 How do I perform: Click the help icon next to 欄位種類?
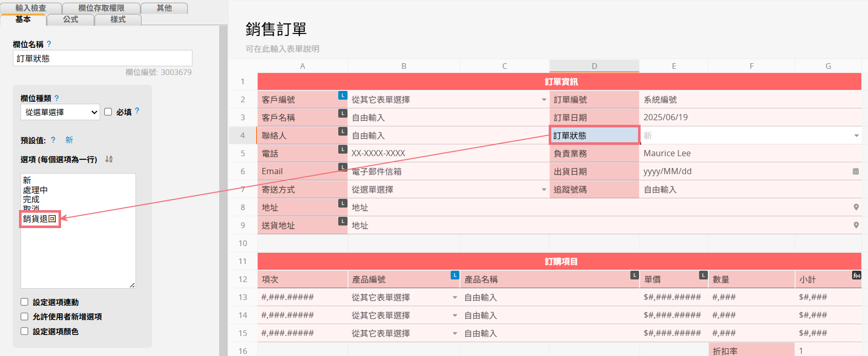pyautogui.click(x=56, y=98)
